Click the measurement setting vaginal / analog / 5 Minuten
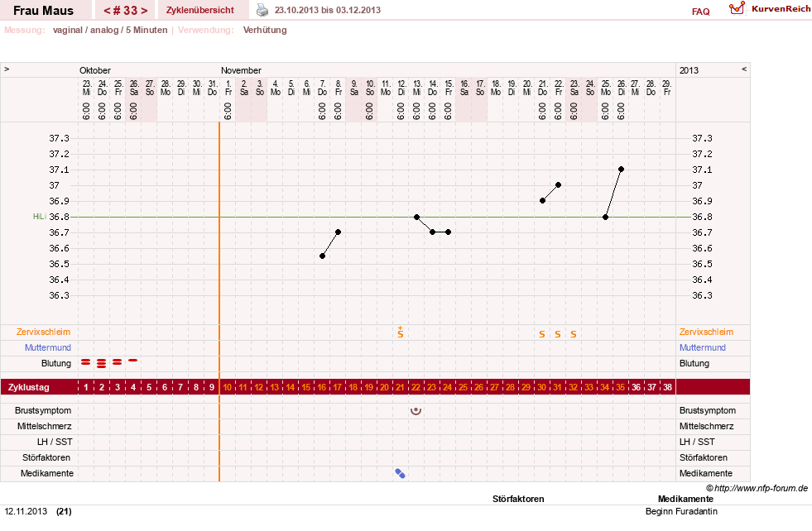The width and height of the screenshot is (812, 531). (x=110, y=30)
